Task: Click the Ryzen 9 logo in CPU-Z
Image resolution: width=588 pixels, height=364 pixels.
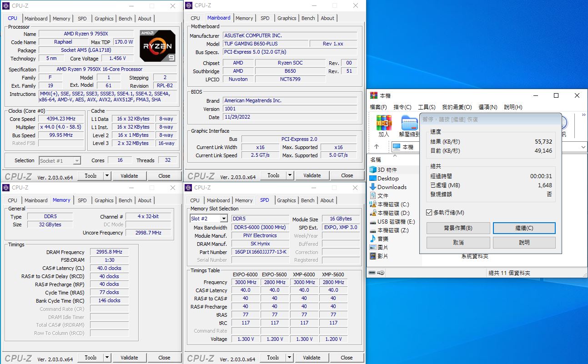Action: tap(157, 45)
